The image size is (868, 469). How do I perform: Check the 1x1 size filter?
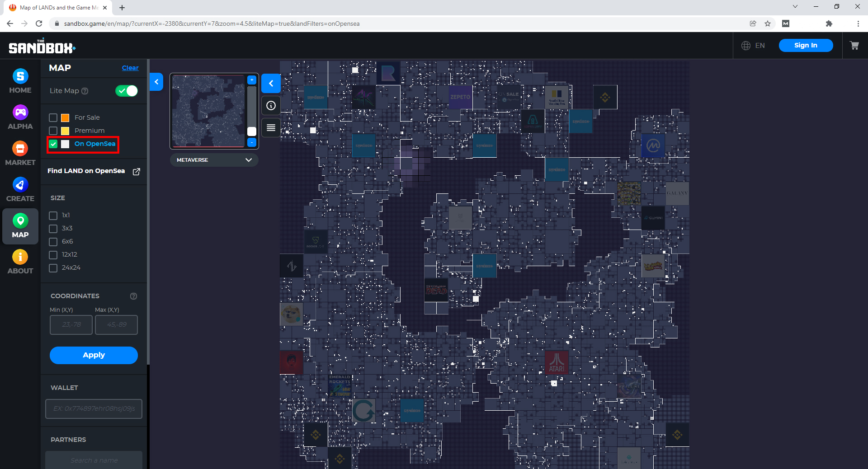coord(53,216)
